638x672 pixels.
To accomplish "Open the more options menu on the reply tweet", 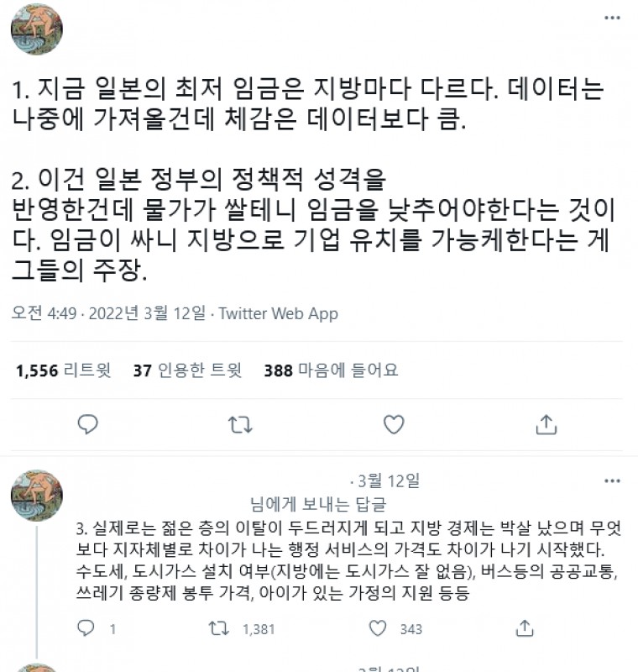I will click(x=613, y=481).
